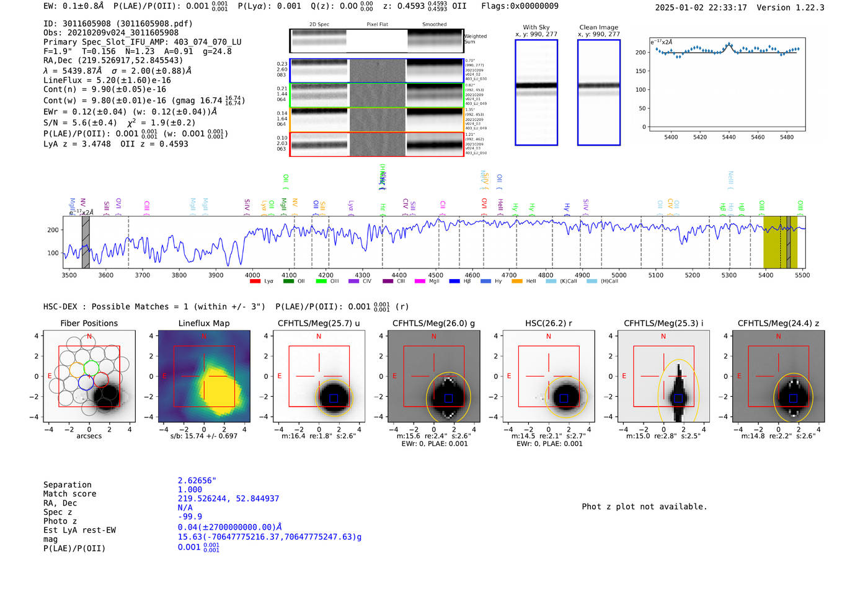Click the Clean Image spectrum cutout
This screenshot has width=868, height=591.
click(599, 92)
